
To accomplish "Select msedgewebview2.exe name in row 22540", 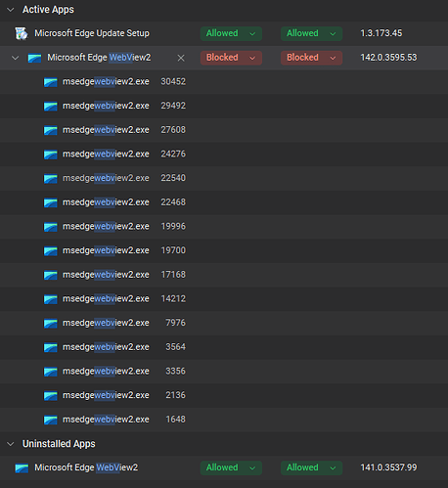I will point(106,178).
